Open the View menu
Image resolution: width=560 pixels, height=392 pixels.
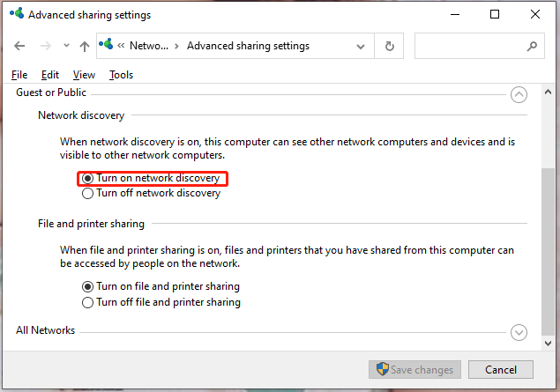coord(84,75)
